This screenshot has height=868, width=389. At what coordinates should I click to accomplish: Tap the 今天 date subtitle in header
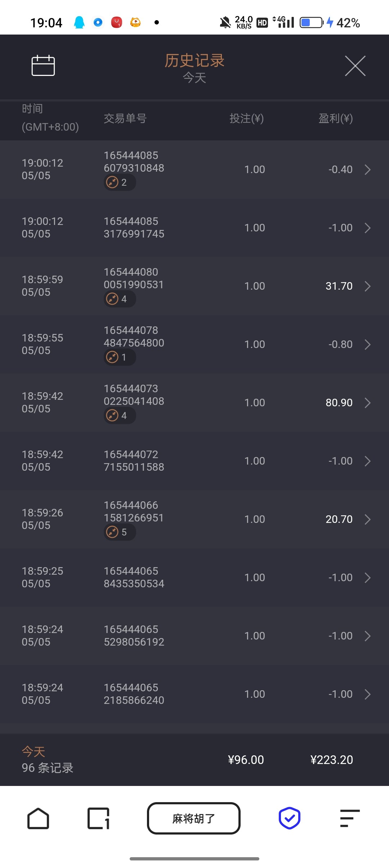pos(194,78)
